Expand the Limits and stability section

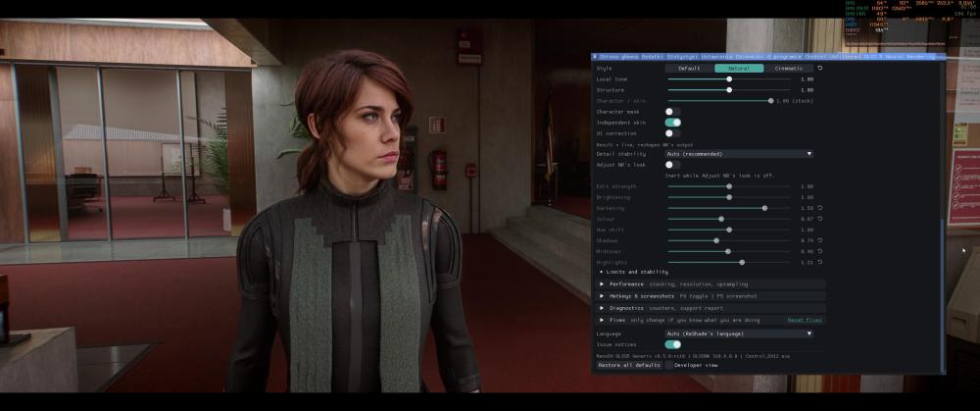(x=633, y=272)
